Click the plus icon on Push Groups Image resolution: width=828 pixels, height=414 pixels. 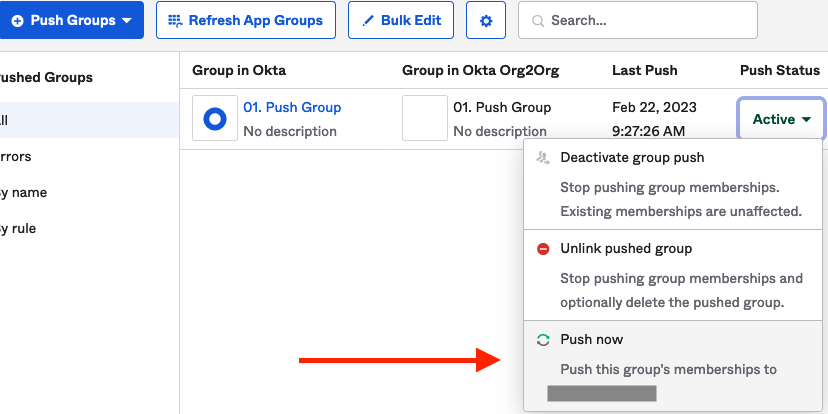(x=17, y=21)
